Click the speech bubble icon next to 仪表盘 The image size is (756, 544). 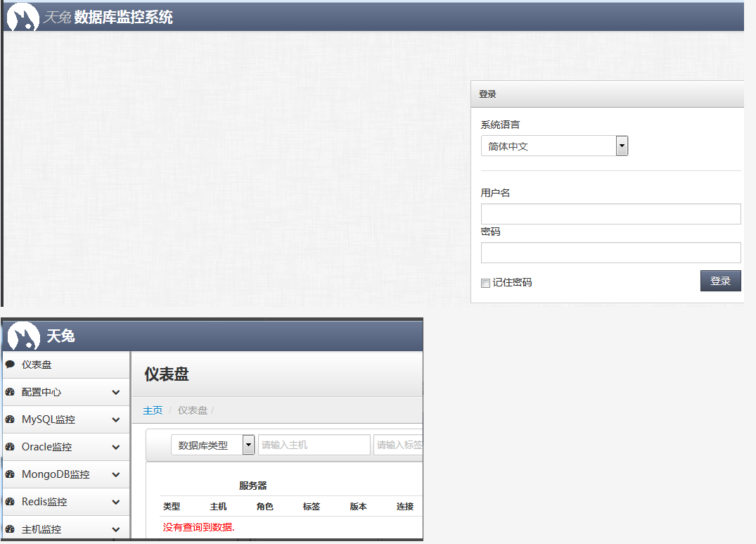10,365
